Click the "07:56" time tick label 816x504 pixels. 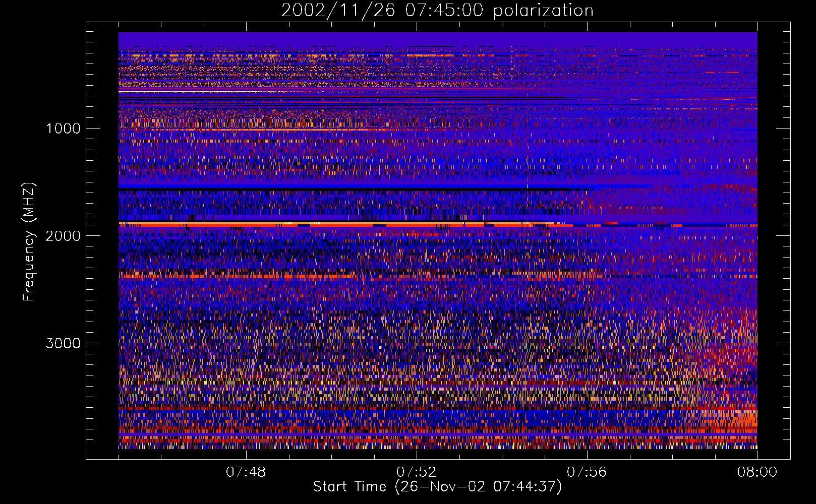587,472
